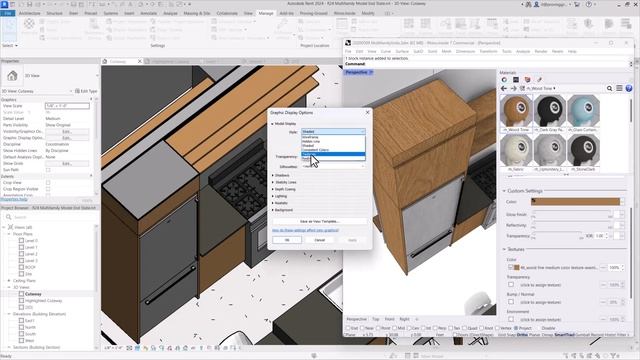Open the Manage ribbon tab in Revit

point(266,13)
